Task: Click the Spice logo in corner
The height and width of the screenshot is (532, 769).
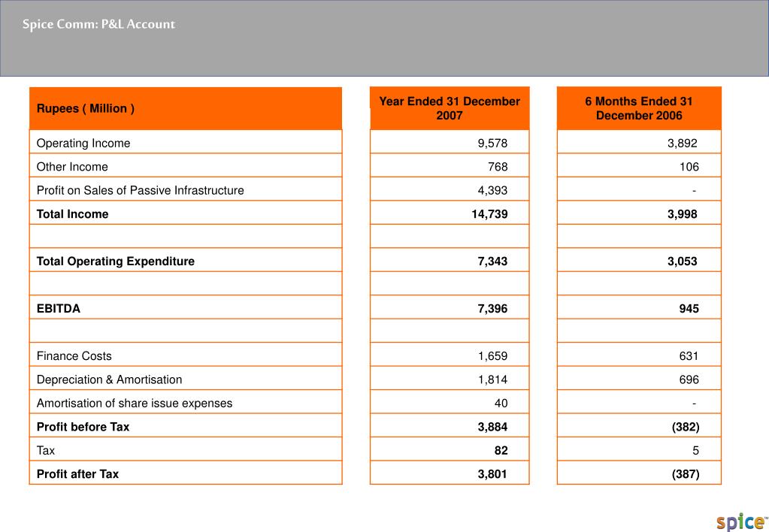Action: 741,521
